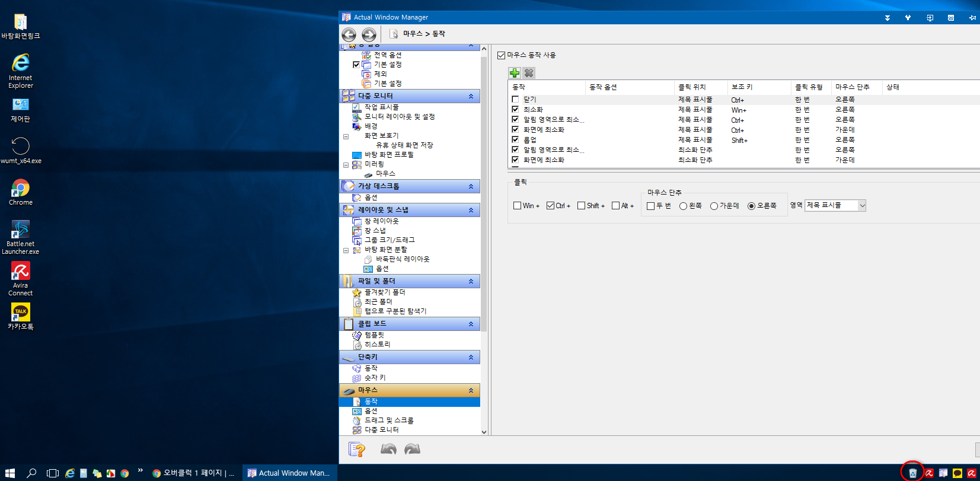Check the 두 번 double-click checkbox
This screenshot has height=481, width=980.
(650, 206)
